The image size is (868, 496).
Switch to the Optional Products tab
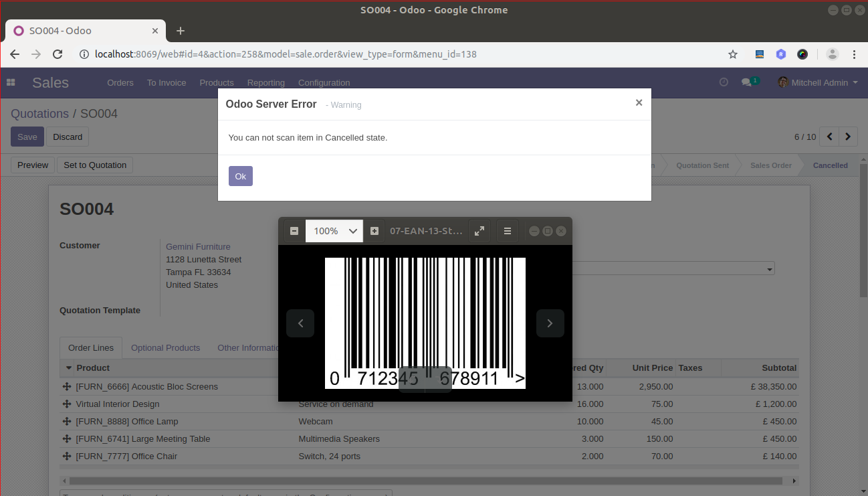coord(165,348)
